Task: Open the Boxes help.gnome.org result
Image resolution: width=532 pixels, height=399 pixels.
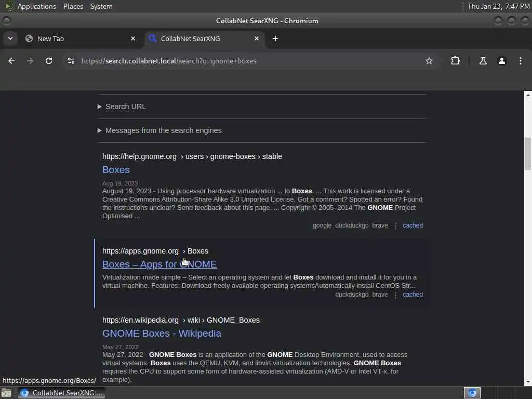Action: (116, 170)
